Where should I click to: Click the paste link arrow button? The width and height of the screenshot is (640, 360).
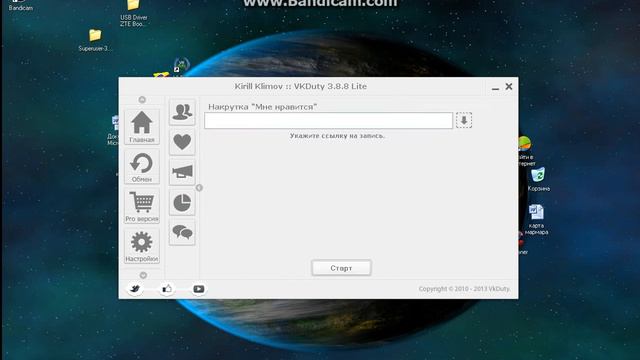464,120
